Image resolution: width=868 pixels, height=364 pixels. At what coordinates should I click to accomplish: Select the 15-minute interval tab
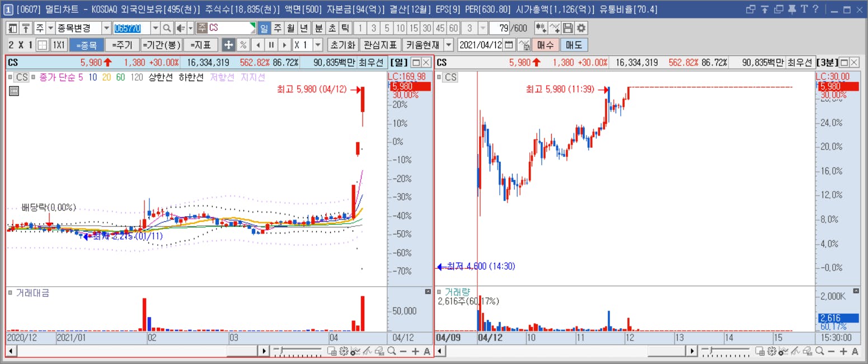click(414, 29)
